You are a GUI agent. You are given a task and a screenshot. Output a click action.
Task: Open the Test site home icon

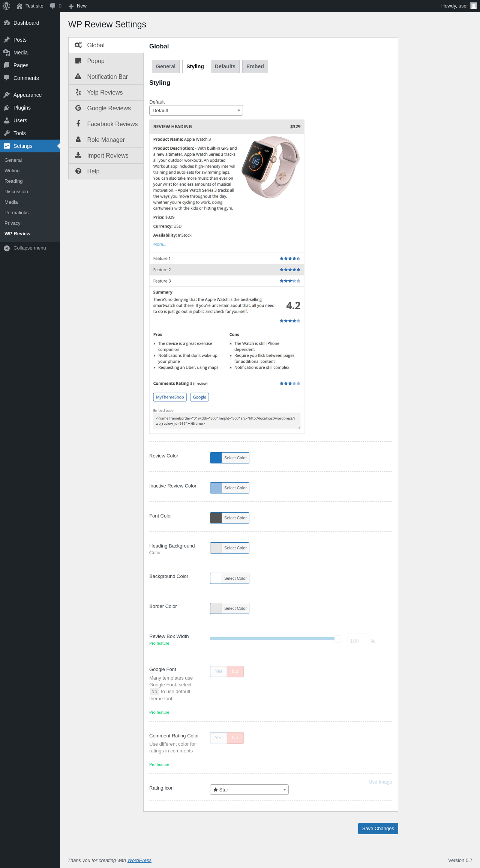pyautogui.click(x=19, y=6)
